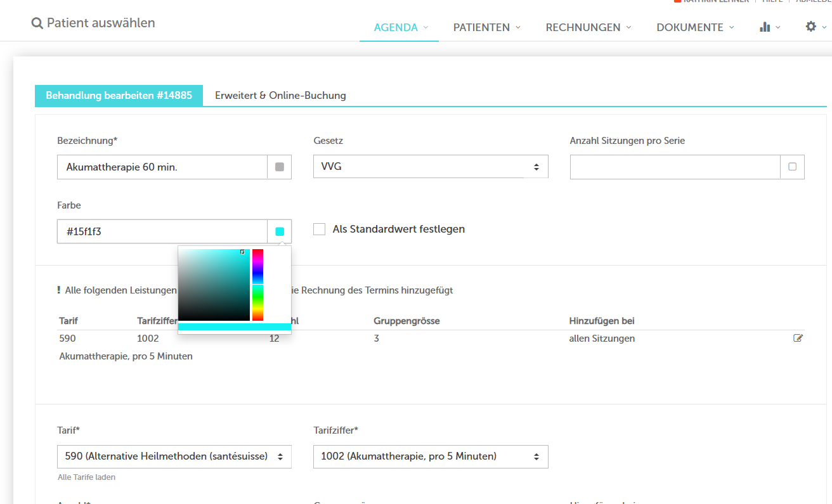Click the Anzahl Sitzungen pro Serie field

675,167
